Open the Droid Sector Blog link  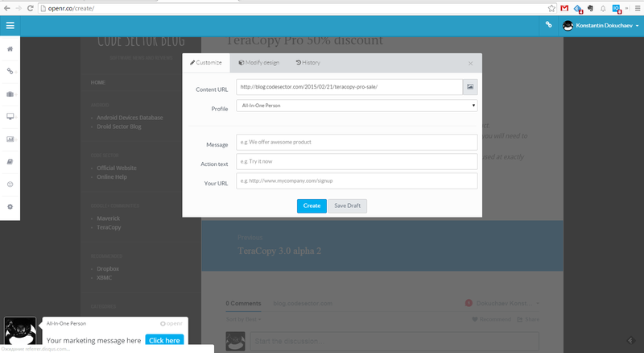tap(119, 127)
